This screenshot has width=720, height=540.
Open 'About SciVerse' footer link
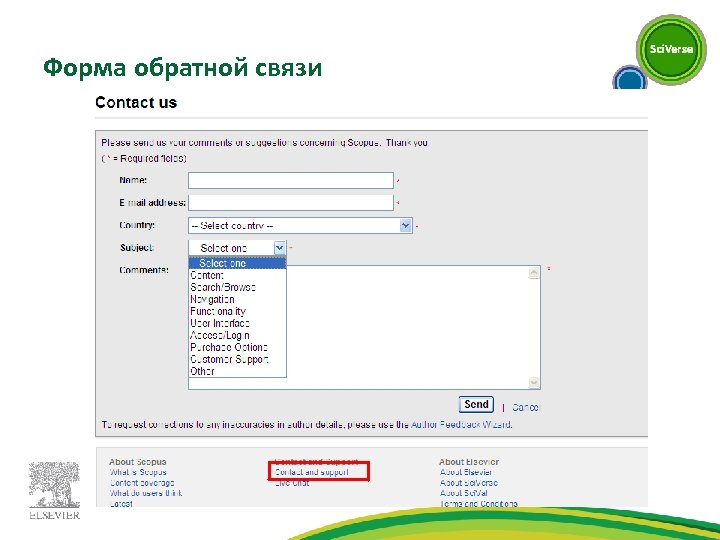point(468,483)
